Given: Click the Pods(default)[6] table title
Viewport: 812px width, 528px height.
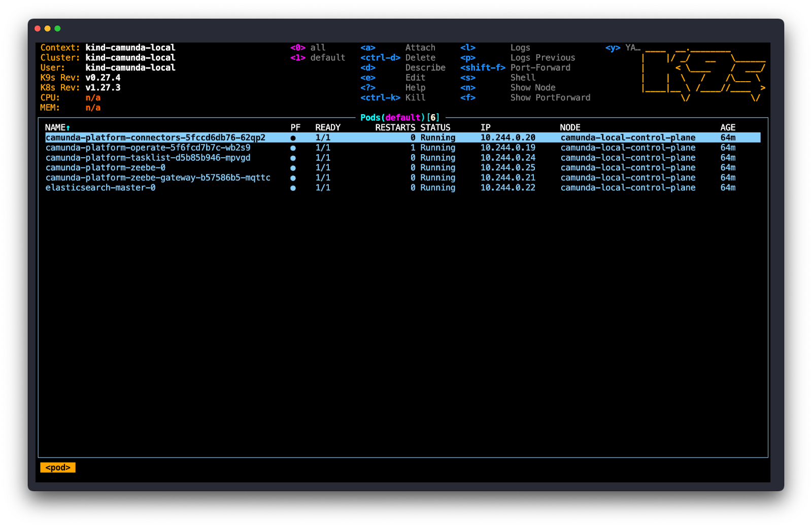Looking at the screenshot, I should (400, 118).
